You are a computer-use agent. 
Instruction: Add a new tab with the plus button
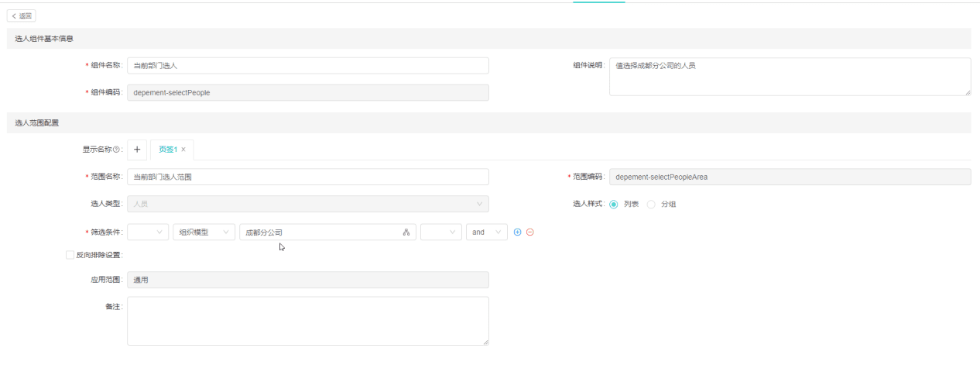136,149
